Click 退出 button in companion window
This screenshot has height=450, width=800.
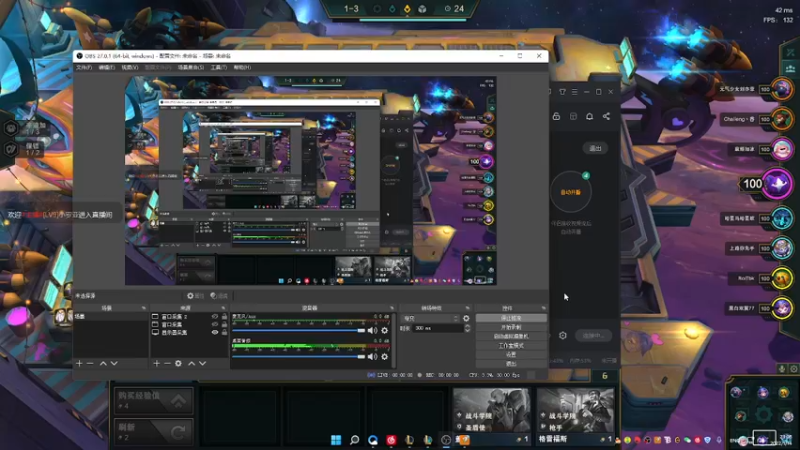(595, 148)
